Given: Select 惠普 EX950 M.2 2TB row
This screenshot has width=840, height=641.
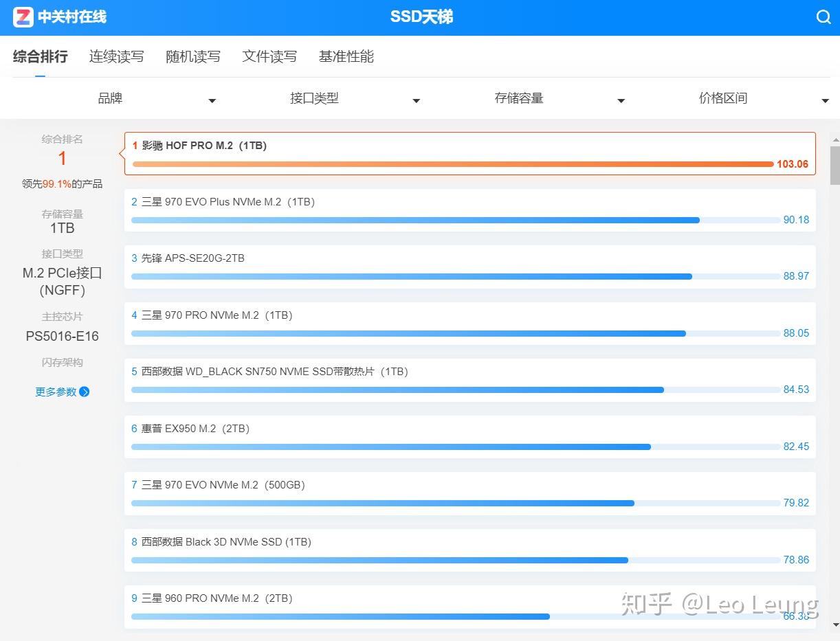Looking at the screenshot, I should pyautogui.click(x=470, y=437).
